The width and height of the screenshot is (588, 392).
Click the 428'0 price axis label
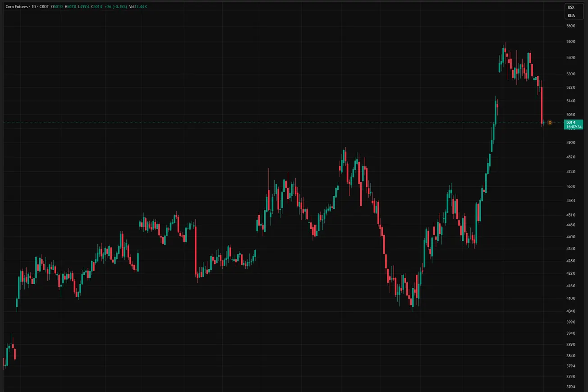pyautogui.click(x=571, y=261)
